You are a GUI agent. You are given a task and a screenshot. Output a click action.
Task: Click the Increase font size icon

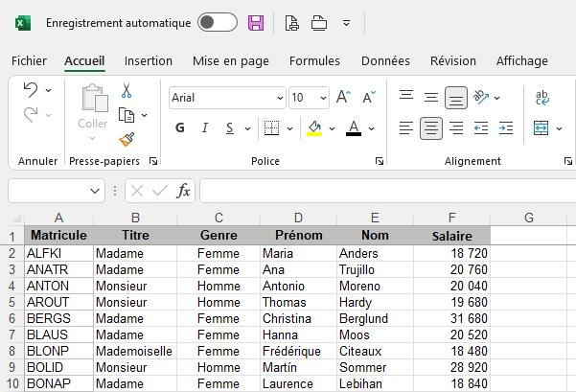[x=343, y=97]
